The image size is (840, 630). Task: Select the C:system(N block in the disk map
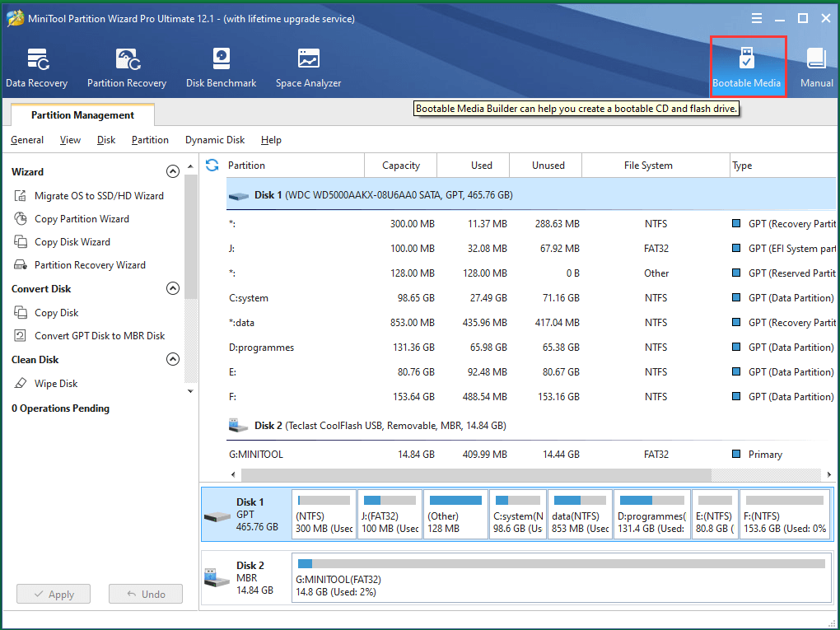[x=518, y=515]
